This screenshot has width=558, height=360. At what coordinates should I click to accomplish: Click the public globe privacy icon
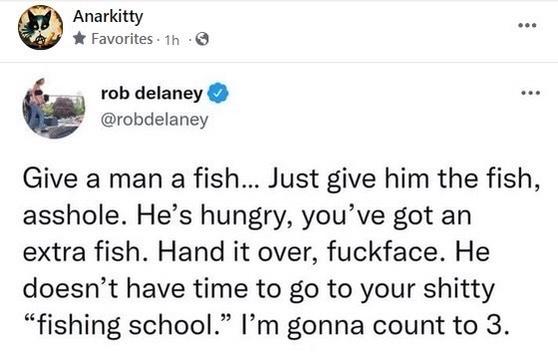(202, 39)
